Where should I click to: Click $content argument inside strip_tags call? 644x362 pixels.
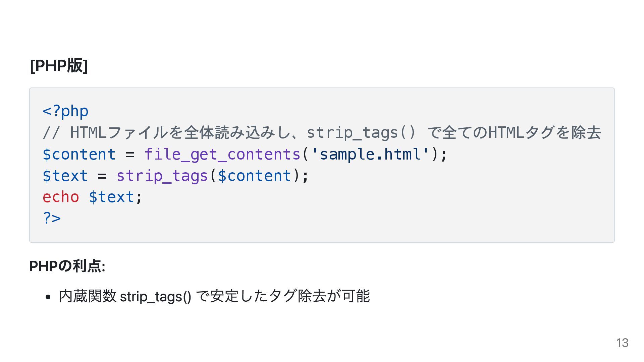(x=255, y=176)
